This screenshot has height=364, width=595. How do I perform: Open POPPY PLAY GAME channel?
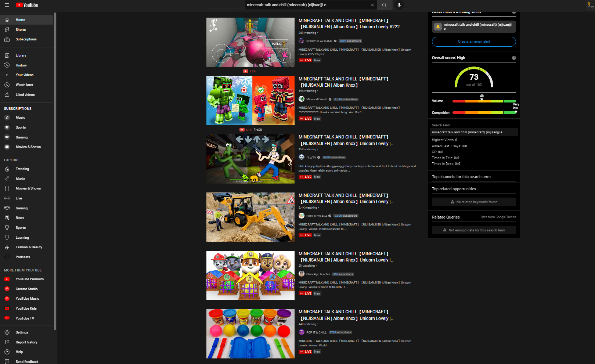[x=319, y=41]
